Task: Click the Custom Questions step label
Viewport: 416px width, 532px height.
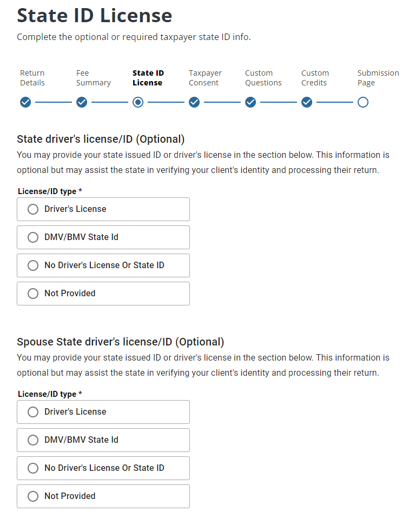Action: 263,78
